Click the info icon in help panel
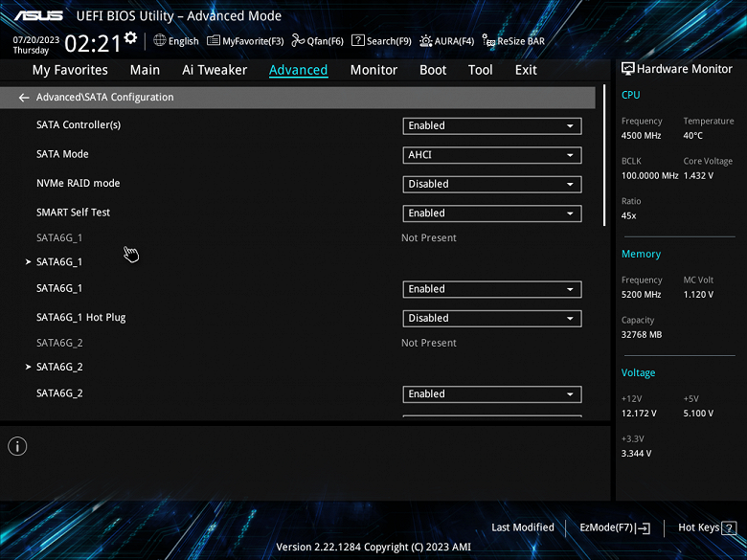Screen dimensions: 747x560 (x=17, y=446)
